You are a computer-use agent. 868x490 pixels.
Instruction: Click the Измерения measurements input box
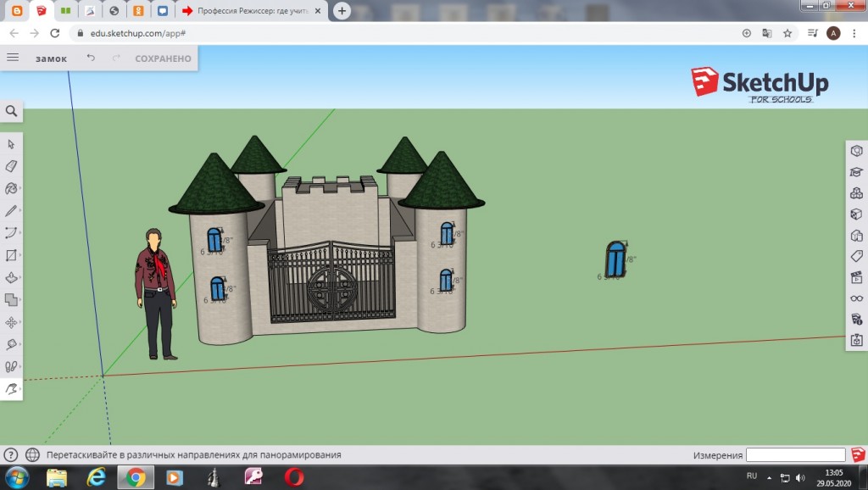click(x=795, y=455)
